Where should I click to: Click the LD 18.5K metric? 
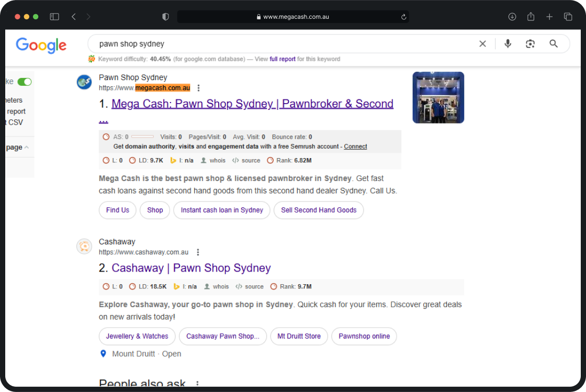pos(148,287)
